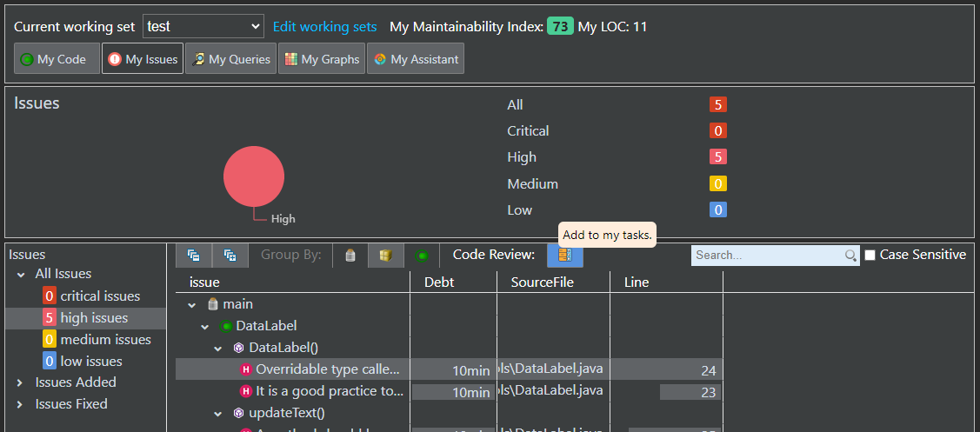The image size is (980, 432).
Task: Open the working set dropdown showing test
Action: pyautogui.click(x=203, y=27)
